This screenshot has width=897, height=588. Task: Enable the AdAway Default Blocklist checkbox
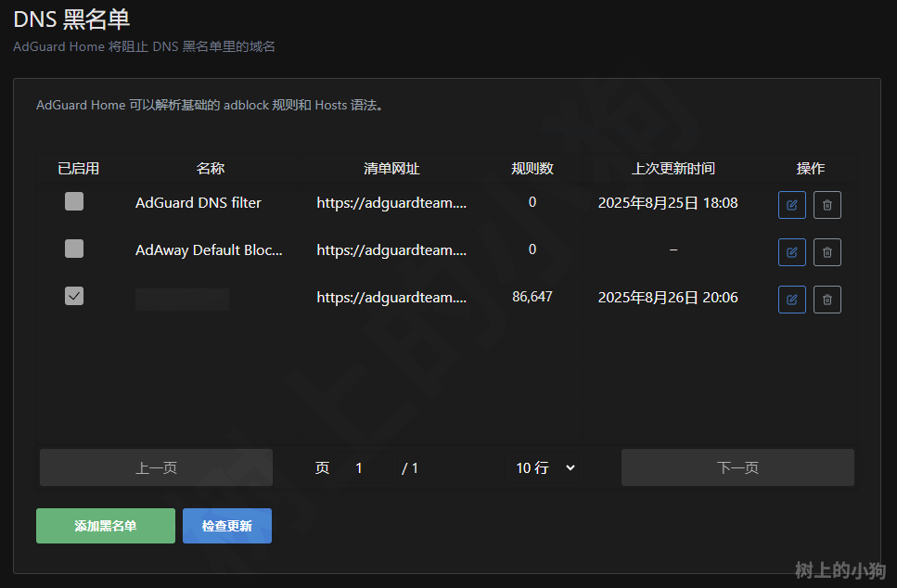click(x=74, y=249)
